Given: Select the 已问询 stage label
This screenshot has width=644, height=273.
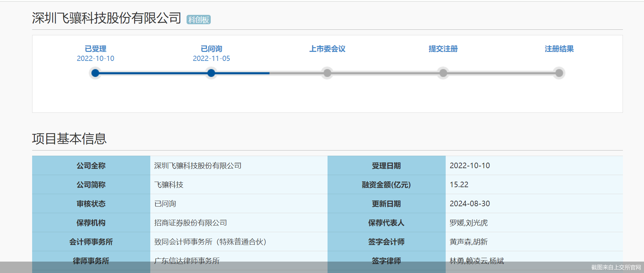Looking at the screenshot, I should click(x=211, y=49).
